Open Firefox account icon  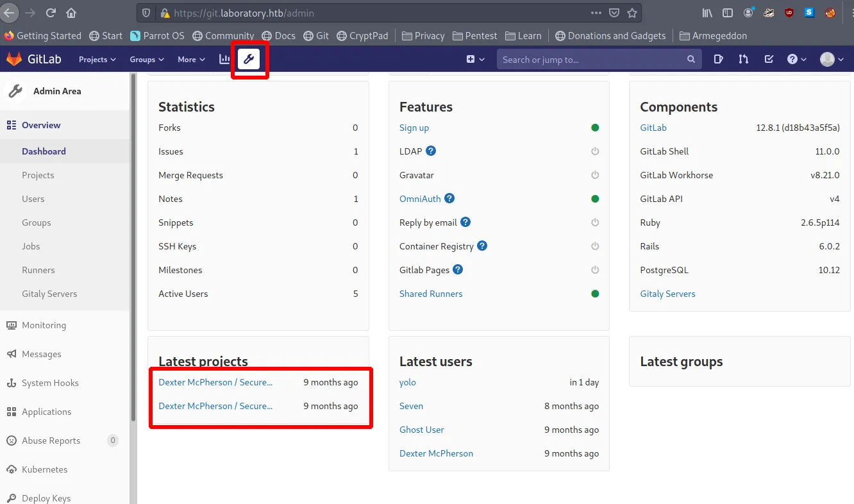[x=748, y=13]
